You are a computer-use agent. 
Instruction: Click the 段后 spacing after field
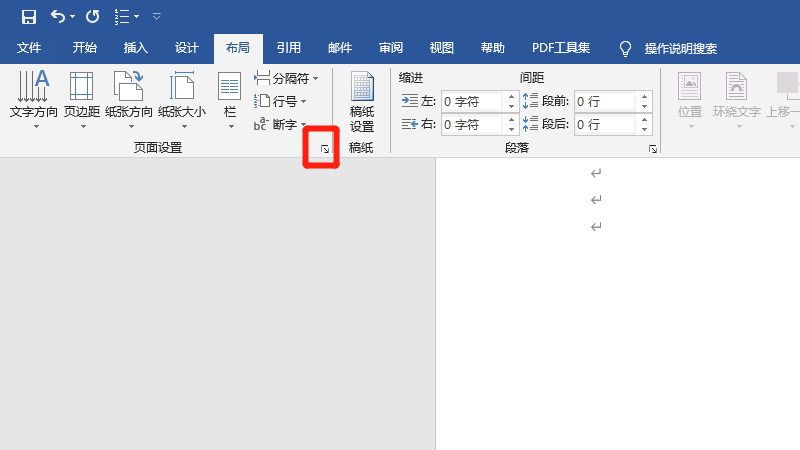coord(605,124)
